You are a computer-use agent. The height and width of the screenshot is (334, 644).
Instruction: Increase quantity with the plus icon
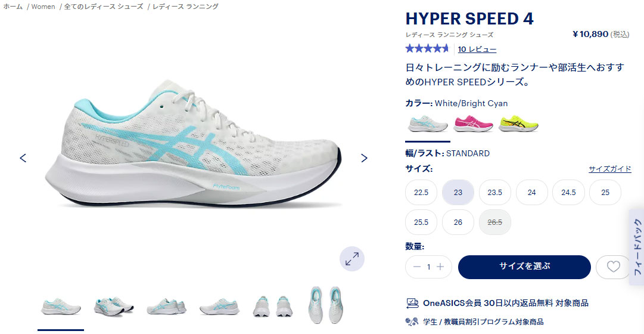[440, 267]
